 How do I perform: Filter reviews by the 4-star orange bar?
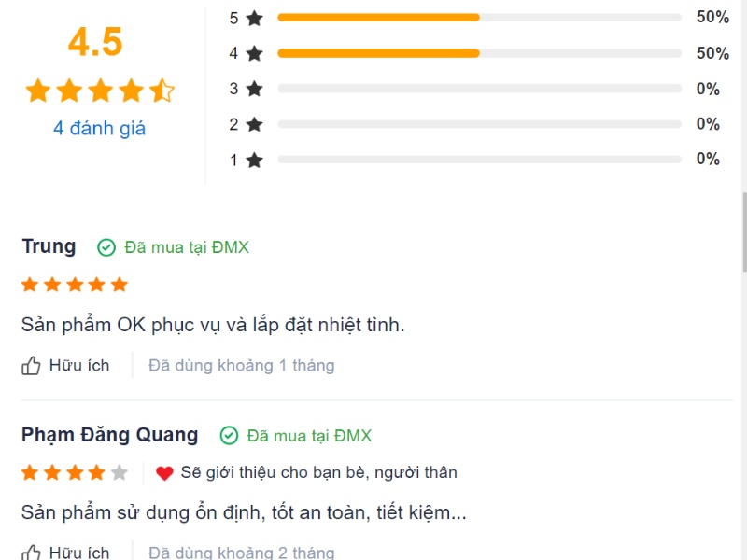479,53
